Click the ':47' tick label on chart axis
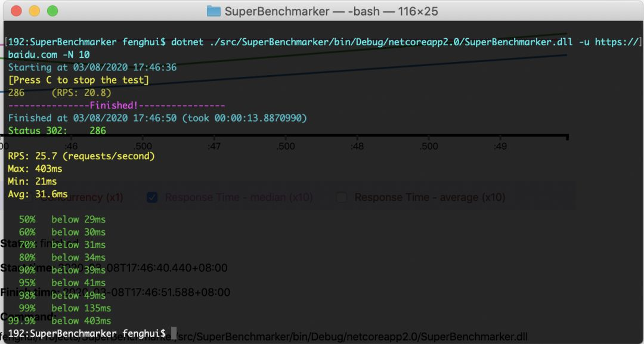644x344 pixels. 213,146
